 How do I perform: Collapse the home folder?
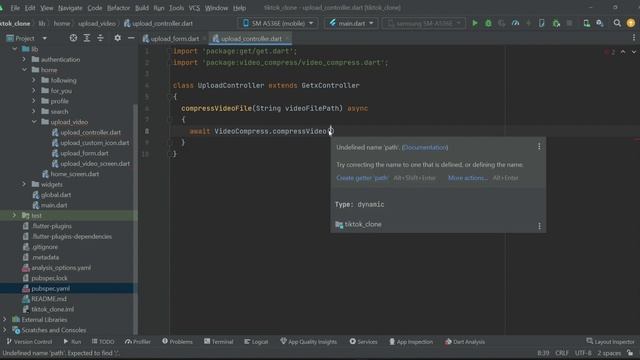coord(24,70)
